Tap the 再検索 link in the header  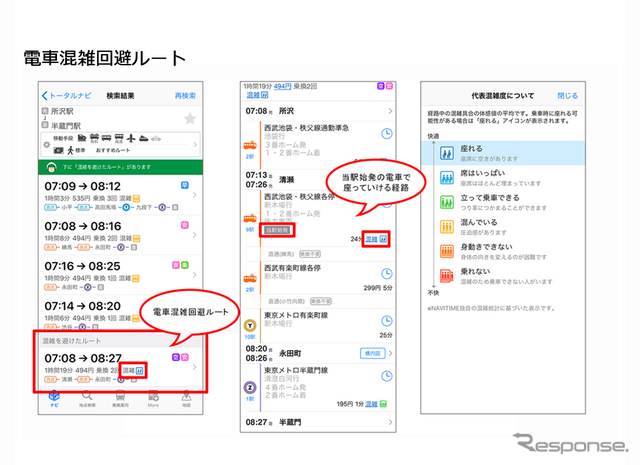185,96
